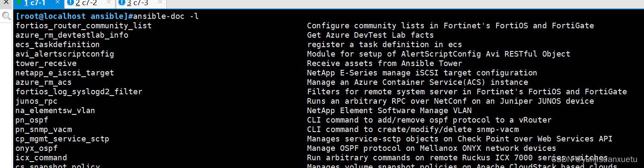Click the icx_command module name
The width and height of the screenshot is (644, 168).
pyautogui.click(x=41, y=158)
